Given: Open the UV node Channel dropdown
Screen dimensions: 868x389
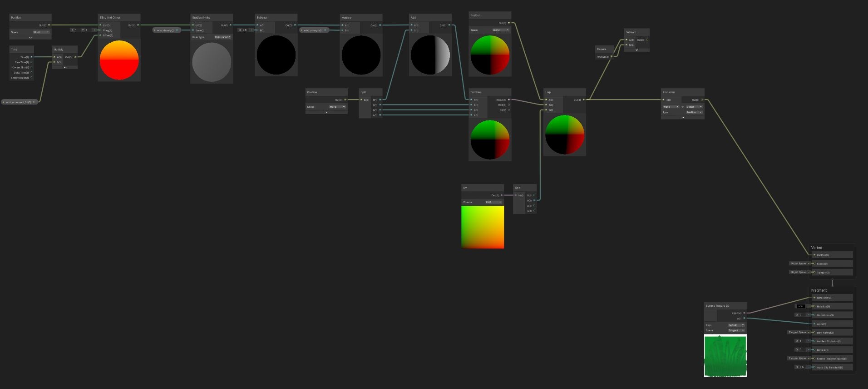Looking at the screenshot, I should pos(493,202).
